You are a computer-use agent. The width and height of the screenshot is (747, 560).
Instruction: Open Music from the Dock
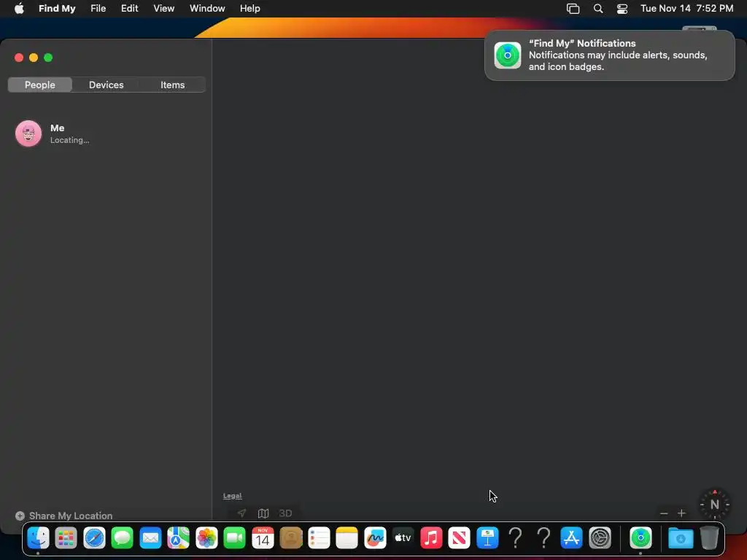[x=431, y=538]
